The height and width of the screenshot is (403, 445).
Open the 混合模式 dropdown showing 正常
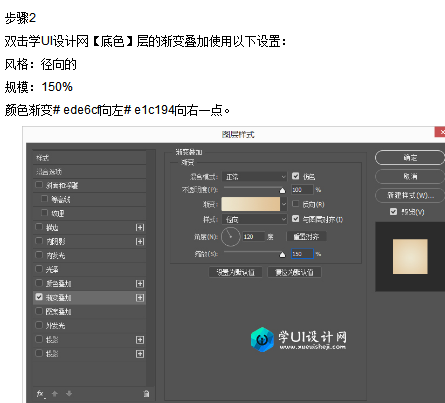click(x=254, y=176)
